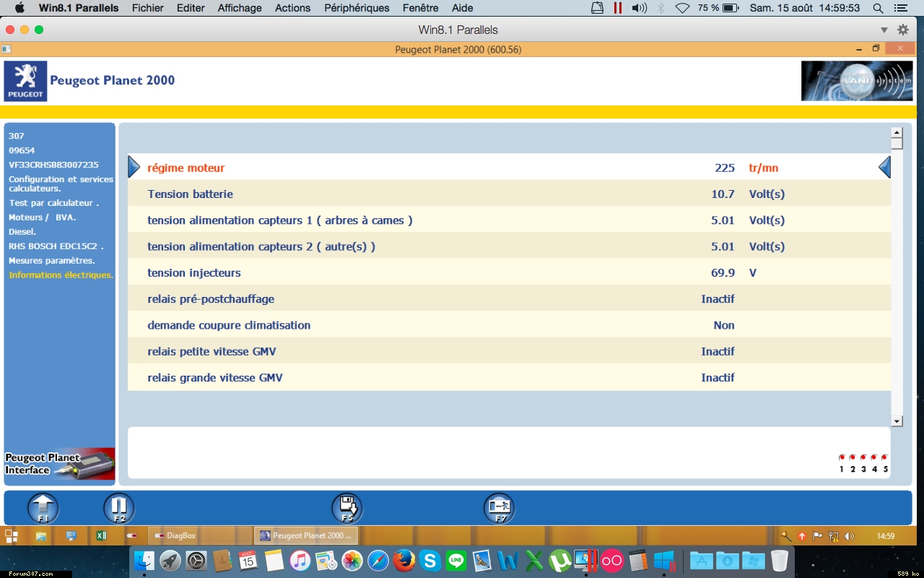
Task: Open Excel from the Windows taskbar
Action: pos(102,536)
